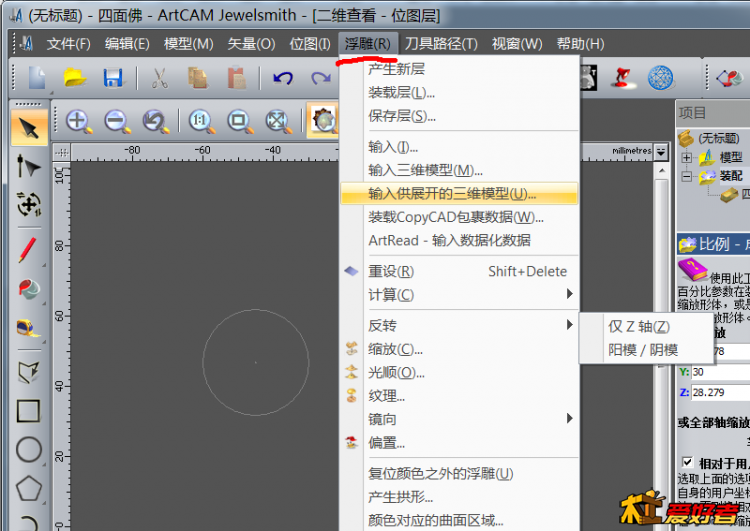The image size is (750, 531).
Task: Select 阳模 / 阴模 submenu item
Action: tap(646, 350)
